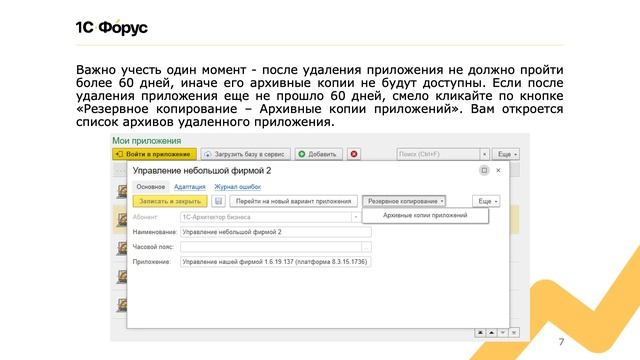Select the 'Основное' tab
This screenshot has height=360, width=640.
pyautogui.click(x=151, y=187)
